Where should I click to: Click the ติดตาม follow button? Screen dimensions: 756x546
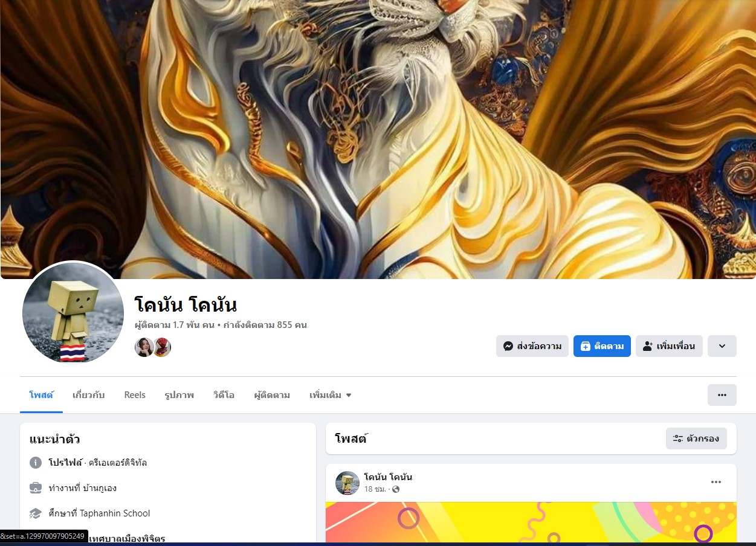(x=602, y=346)
